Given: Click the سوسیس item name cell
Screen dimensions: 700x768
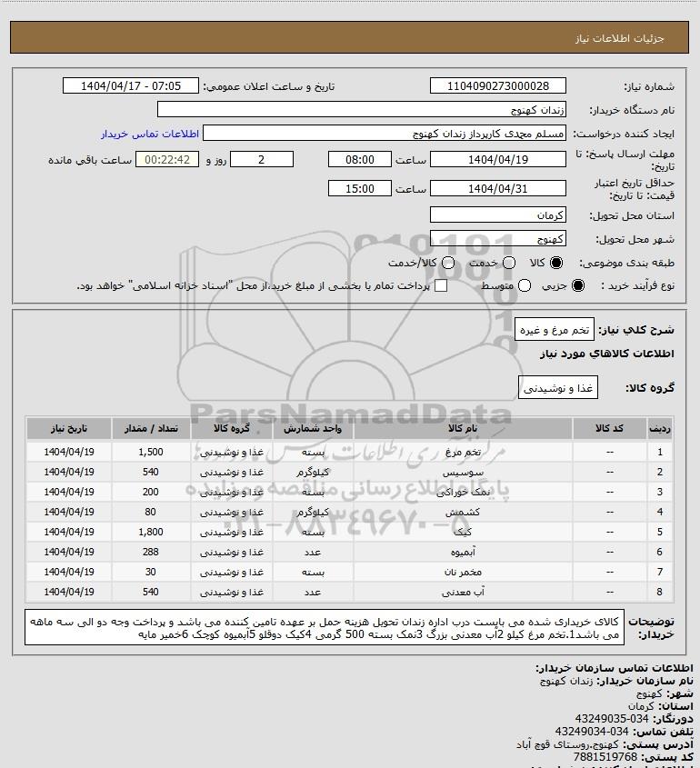Looking at the screenshot, I should click(463, 472).
